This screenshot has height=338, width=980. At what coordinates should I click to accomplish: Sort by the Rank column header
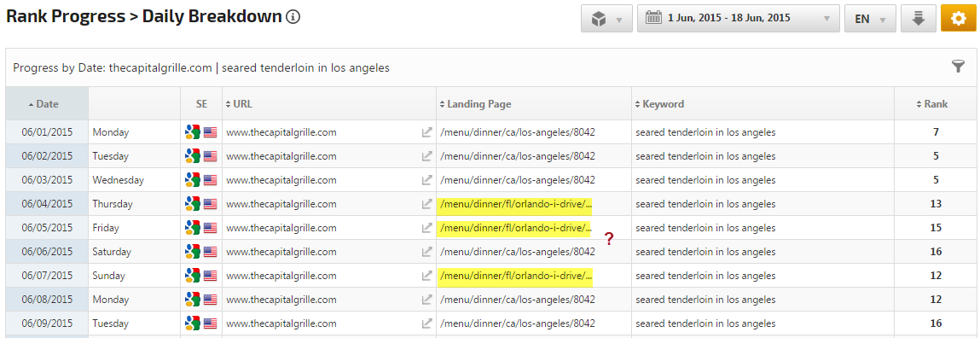(932, 104)
